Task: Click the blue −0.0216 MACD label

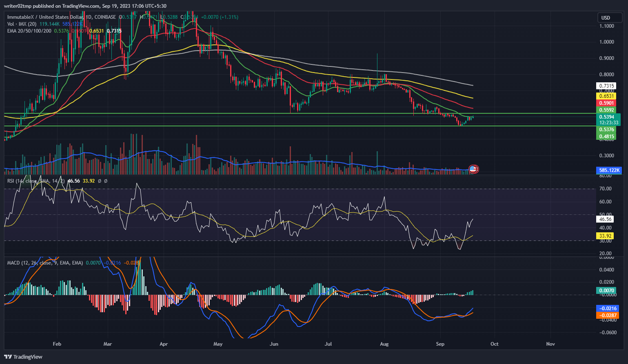Action: 608,309
